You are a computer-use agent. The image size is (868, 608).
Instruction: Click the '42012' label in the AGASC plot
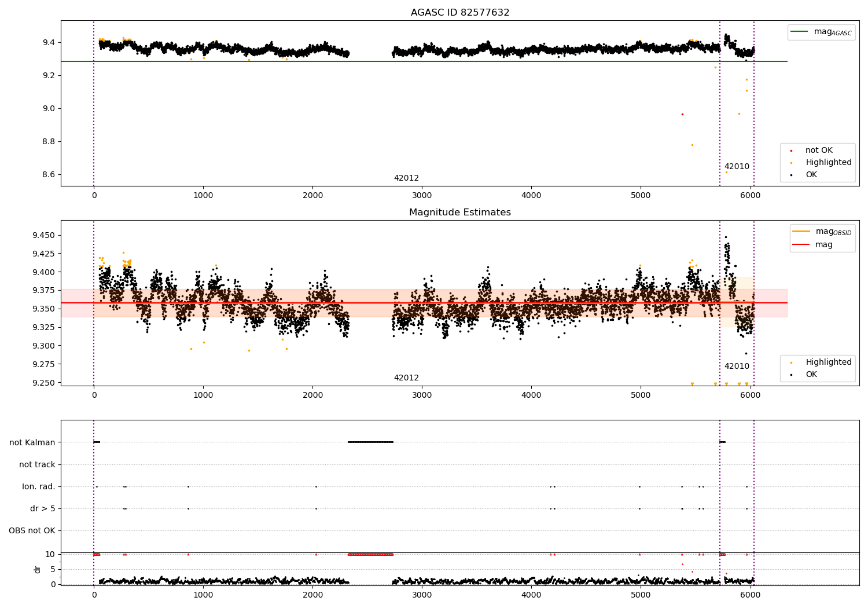click(406, 178)
